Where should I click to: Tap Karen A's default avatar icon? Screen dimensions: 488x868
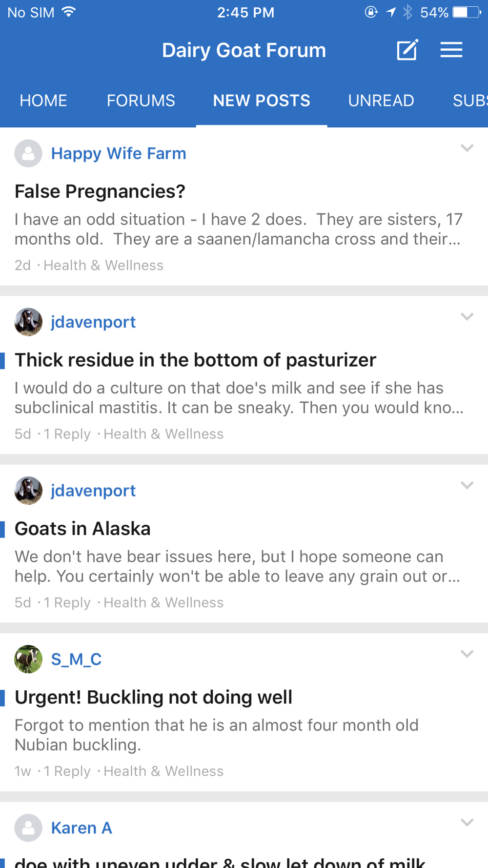(x=28, y=827)
